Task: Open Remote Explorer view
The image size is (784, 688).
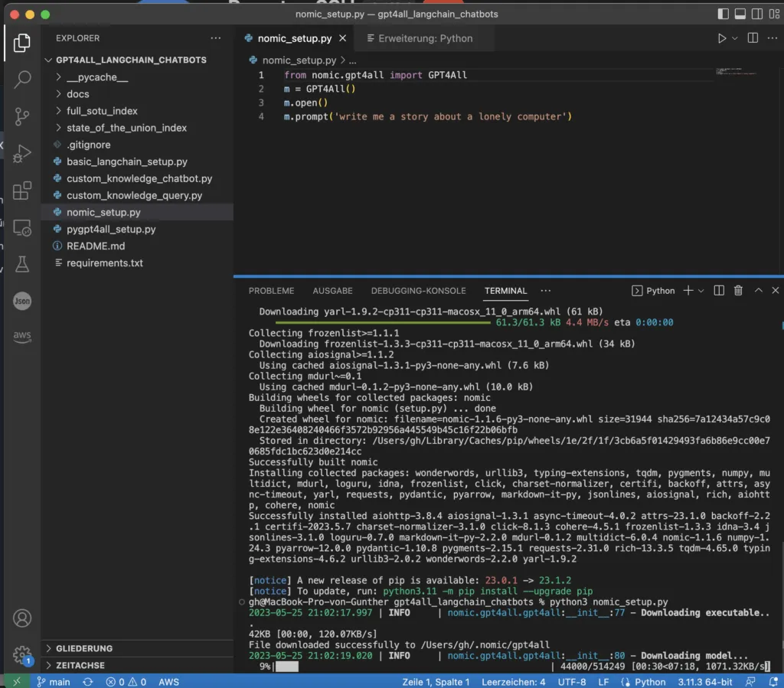Action: 21,227
